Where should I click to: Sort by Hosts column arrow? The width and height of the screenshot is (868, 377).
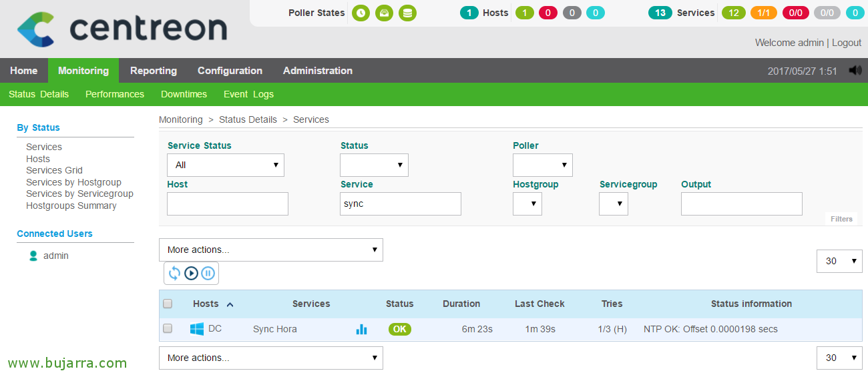230,304
